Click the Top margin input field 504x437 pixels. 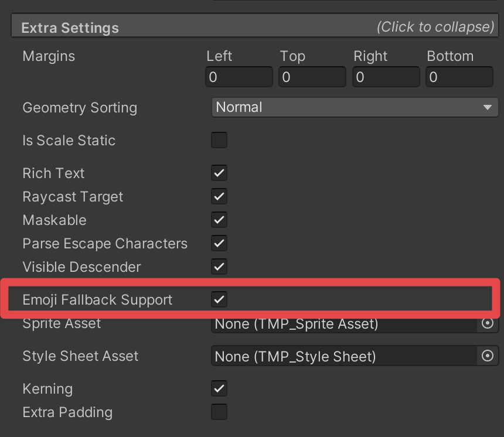(x=312, y=77)
